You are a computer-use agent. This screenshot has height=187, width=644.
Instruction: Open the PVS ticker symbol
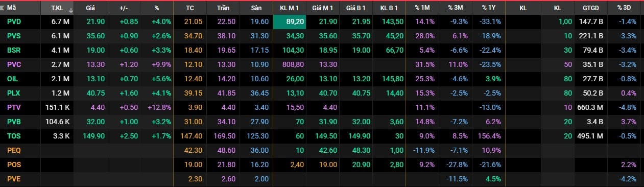point(14,36)
